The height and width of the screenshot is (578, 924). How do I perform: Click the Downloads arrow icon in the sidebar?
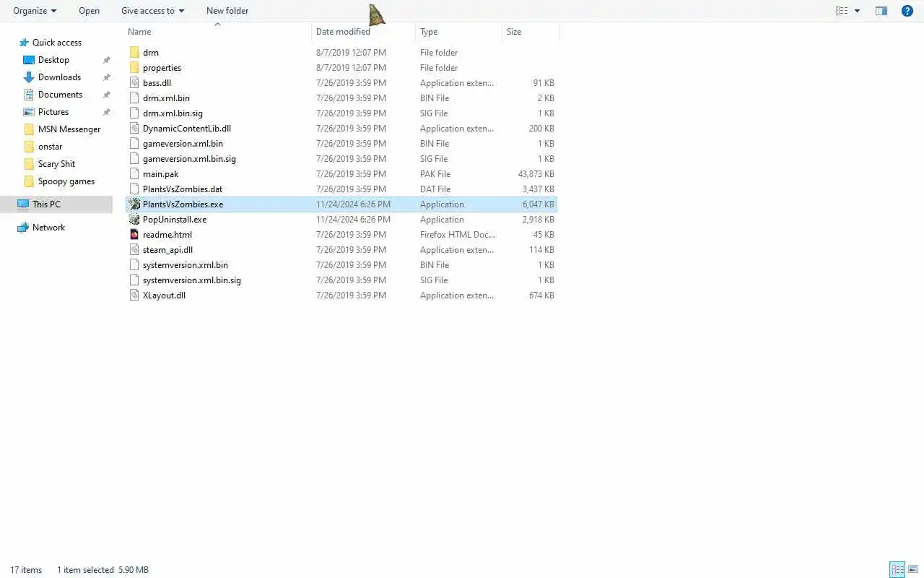[x=29, y=77]
